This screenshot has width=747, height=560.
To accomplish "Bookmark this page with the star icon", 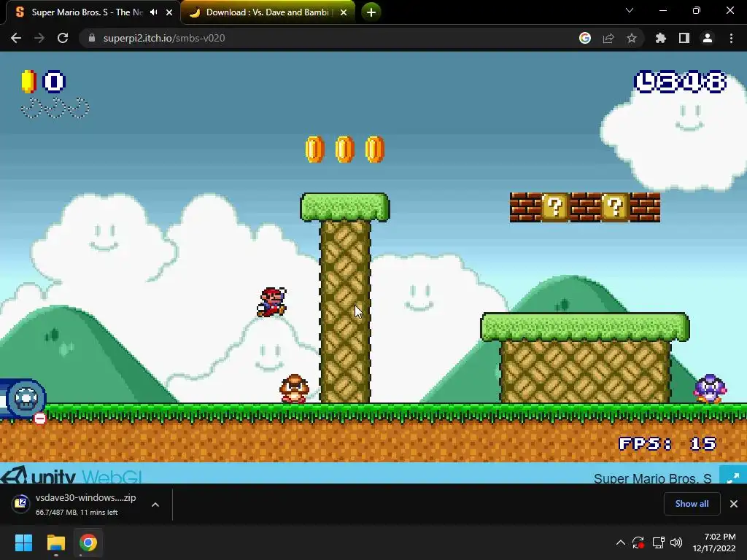I will (632, 38).
